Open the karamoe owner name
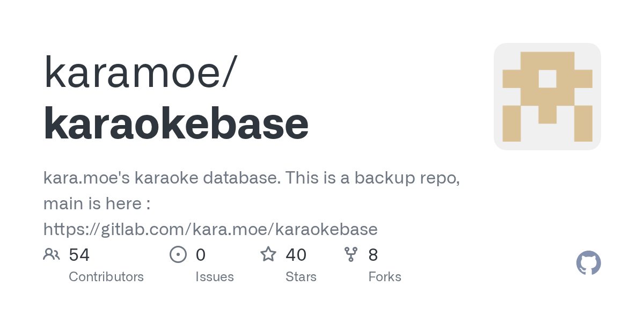Viewport: 644px width, 322px height. 140,72
